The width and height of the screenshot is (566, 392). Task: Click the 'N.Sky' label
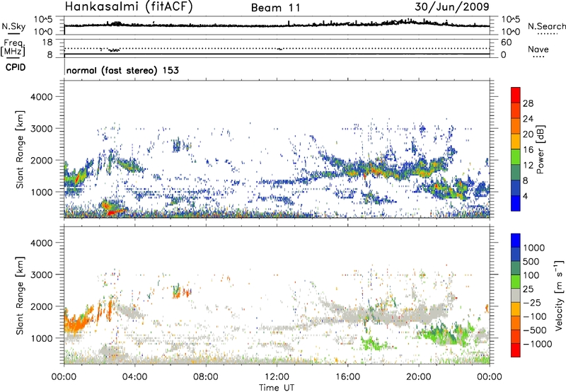tap(13, 26)
